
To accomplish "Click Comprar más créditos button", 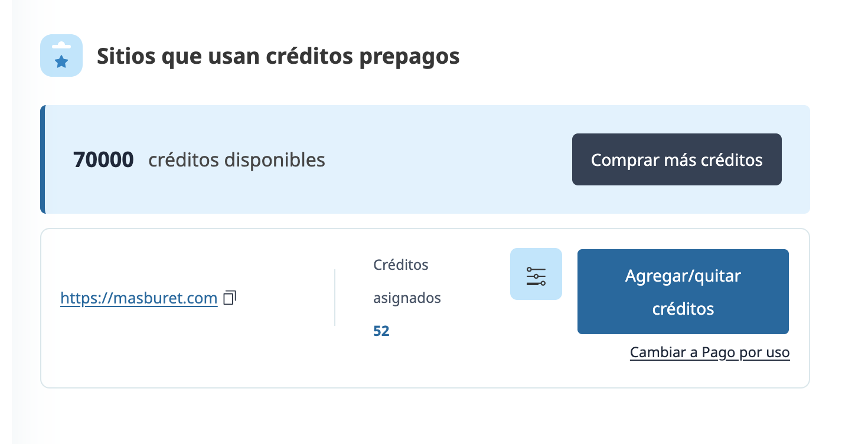I will pos(677,160).
